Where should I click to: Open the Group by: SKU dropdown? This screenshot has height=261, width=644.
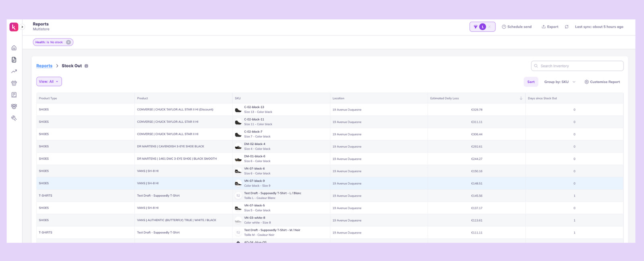click(560, 82)
